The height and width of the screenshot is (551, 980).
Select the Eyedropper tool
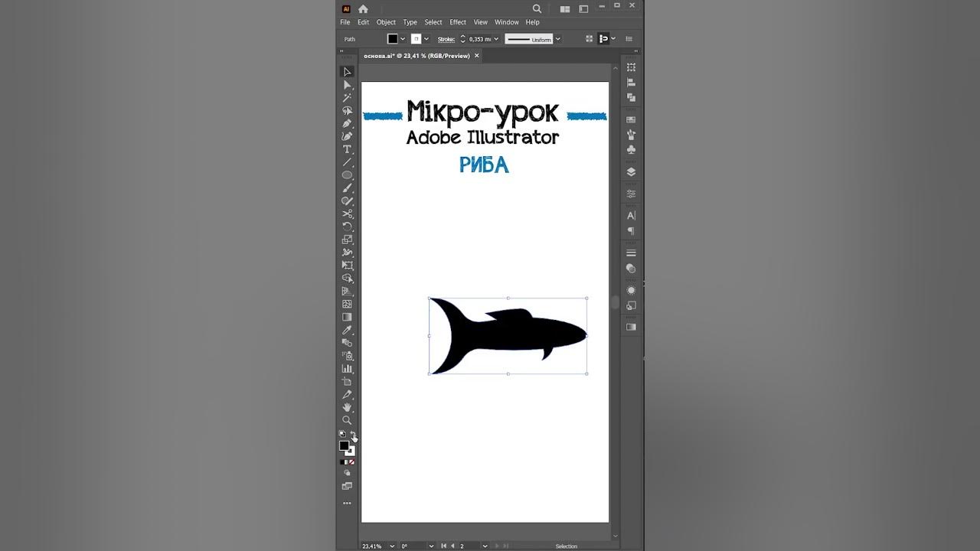tap(347, 330)
